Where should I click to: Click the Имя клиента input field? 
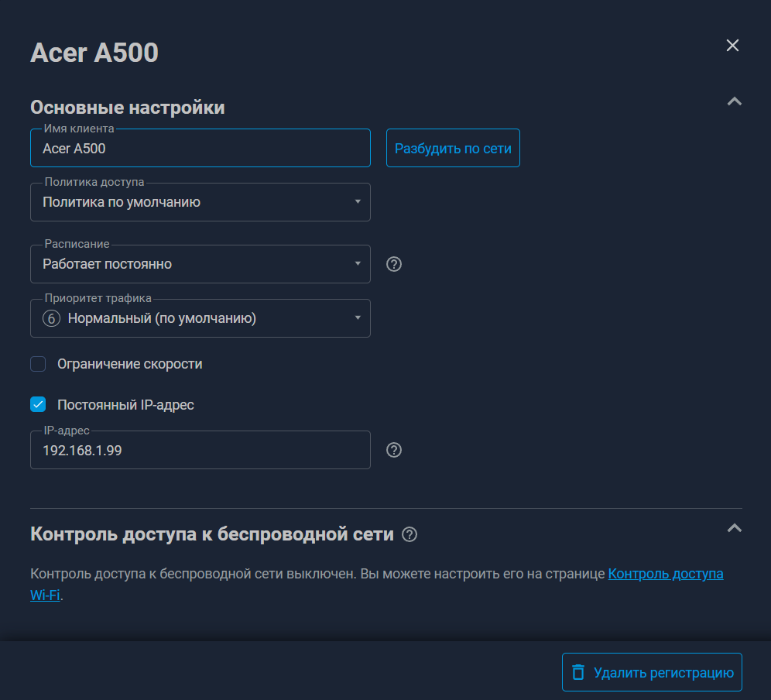coord(200,148)
